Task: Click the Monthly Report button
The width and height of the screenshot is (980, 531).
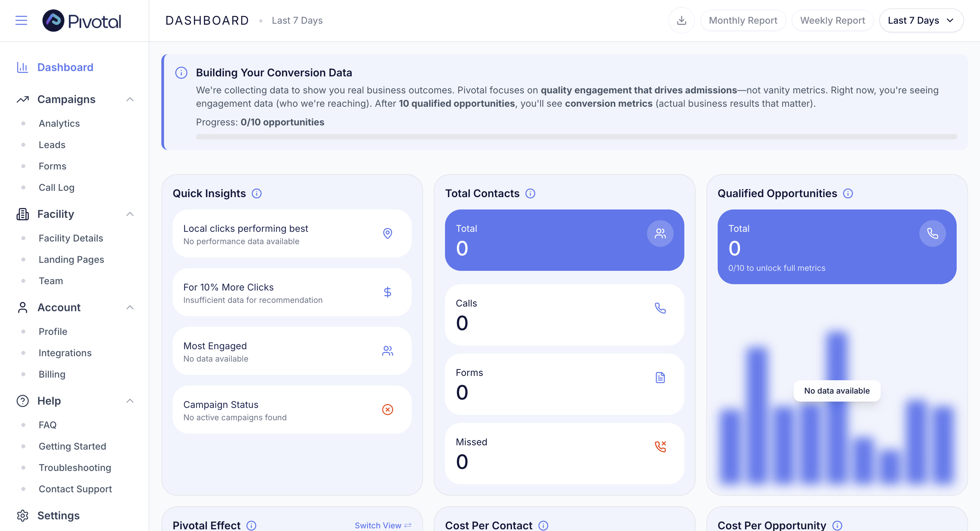Action: [743, 21]
